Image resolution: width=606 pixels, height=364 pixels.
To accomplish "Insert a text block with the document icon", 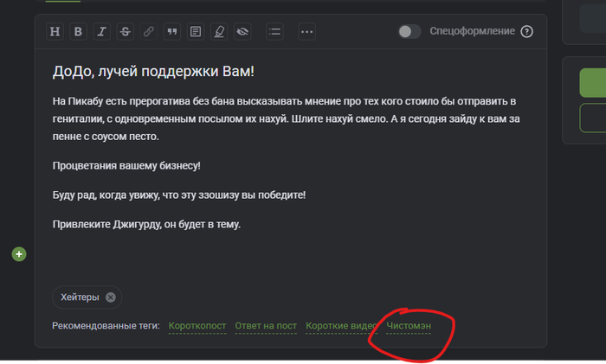I will click(x=196, y=32).
